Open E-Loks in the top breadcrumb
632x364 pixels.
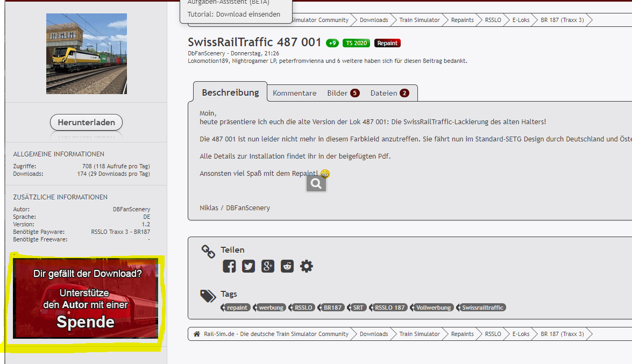click(x=521, y=20)
